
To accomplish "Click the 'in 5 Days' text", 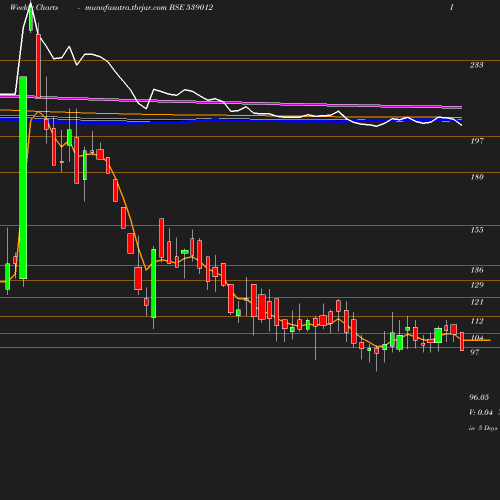I will pyautogui.click(x=483, y=428).
